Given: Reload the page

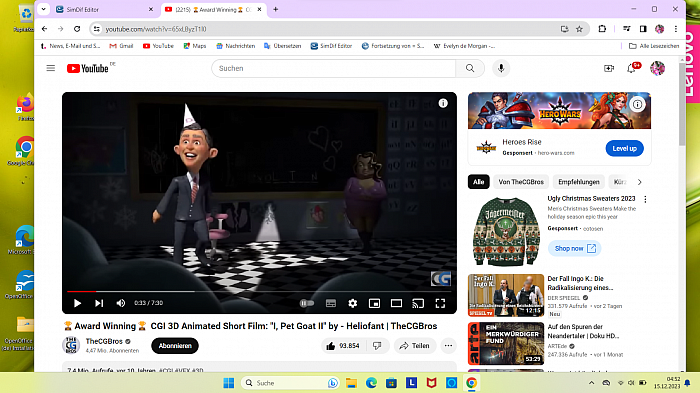Looking at the screenshot, I should coord(77,29).
